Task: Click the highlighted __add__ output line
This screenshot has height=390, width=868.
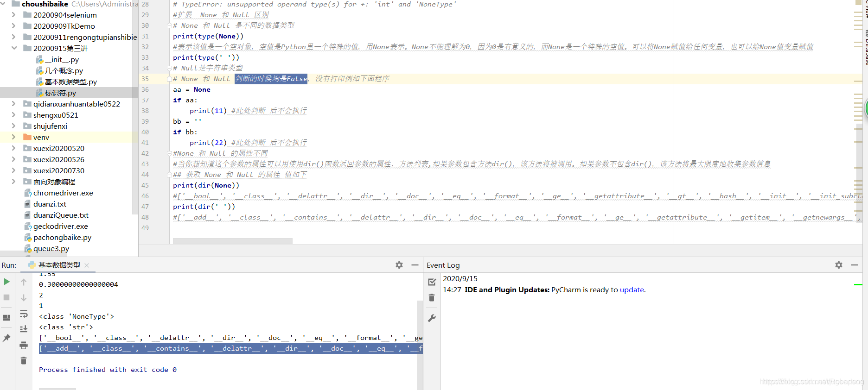Action: click(230, 348)
